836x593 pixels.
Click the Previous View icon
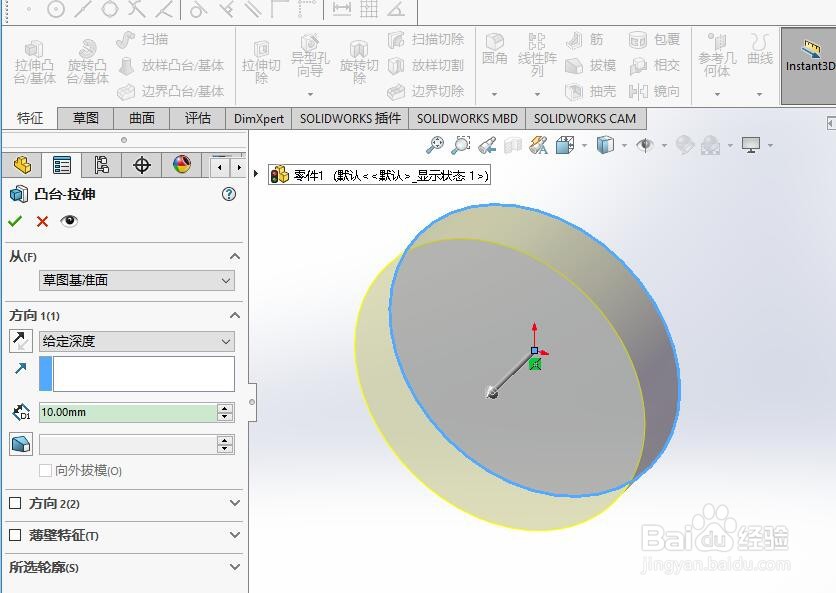tap(487, 145)
